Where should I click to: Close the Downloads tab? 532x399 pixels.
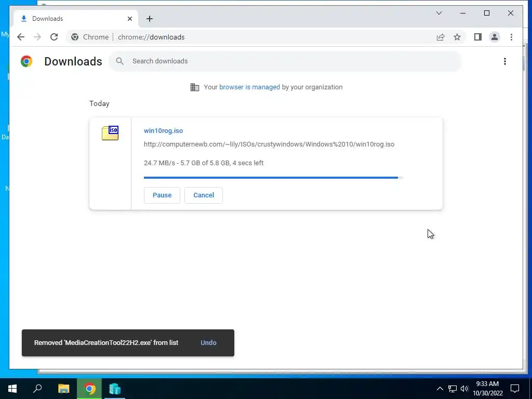pos(129,19)
